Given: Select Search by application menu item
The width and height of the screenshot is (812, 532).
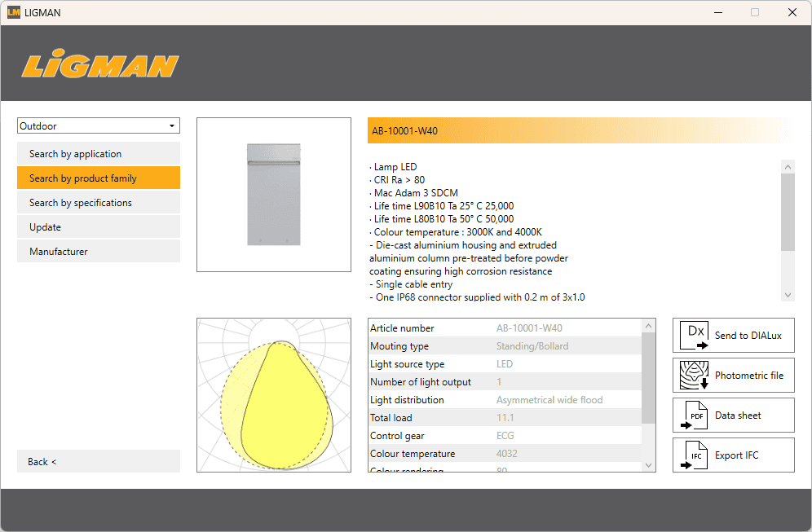Looking at the screenshot, I should 99,154.
